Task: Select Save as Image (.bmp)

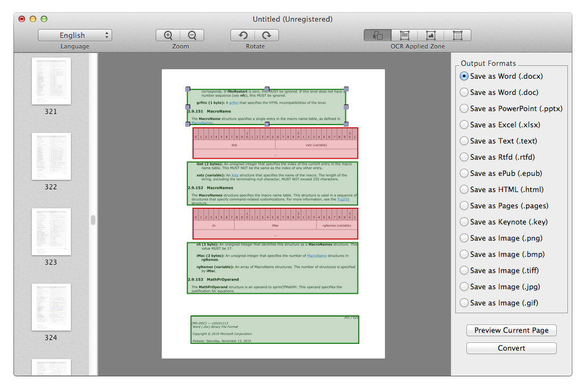Action: [x=502, y=254]
